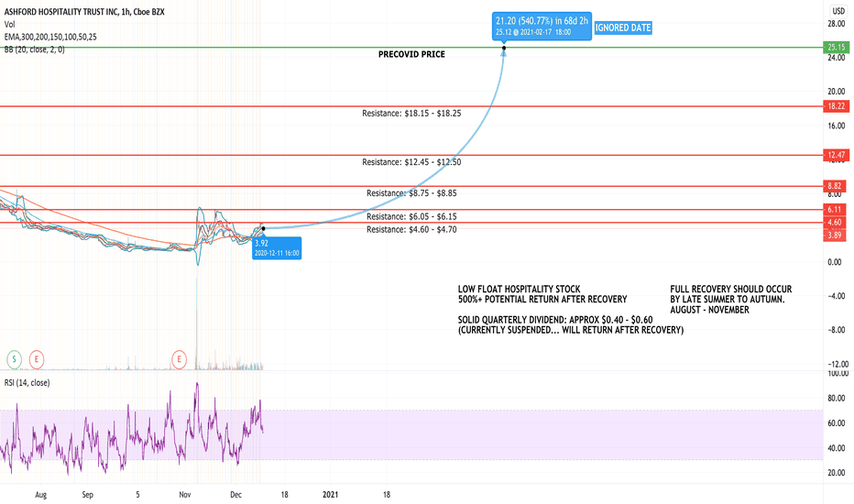Click the green S split marker icon
The width and height of the screenshot is (854, 504).
coord(14,359)
